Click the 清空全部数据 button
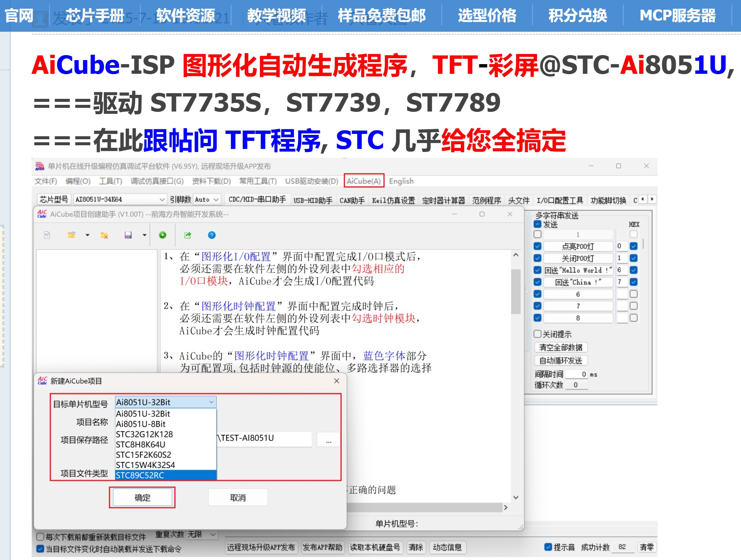This screenshot has height=560, width=741. click(x=561, y=348)
